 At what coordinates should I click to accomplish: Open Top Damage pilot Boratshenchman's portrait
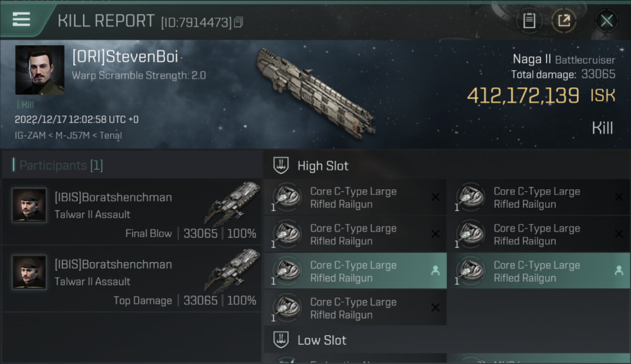[x=29, y=272]
